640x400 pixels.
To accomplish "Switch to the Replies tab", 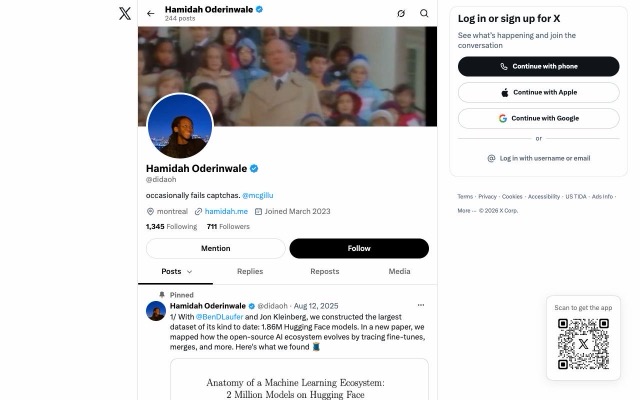I will click(x=250, y=271).
